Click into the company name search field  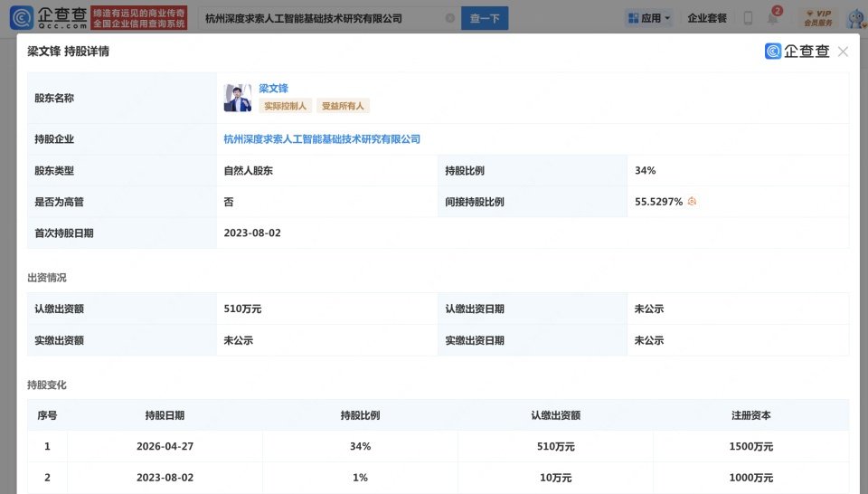click(x=316, y=18)
